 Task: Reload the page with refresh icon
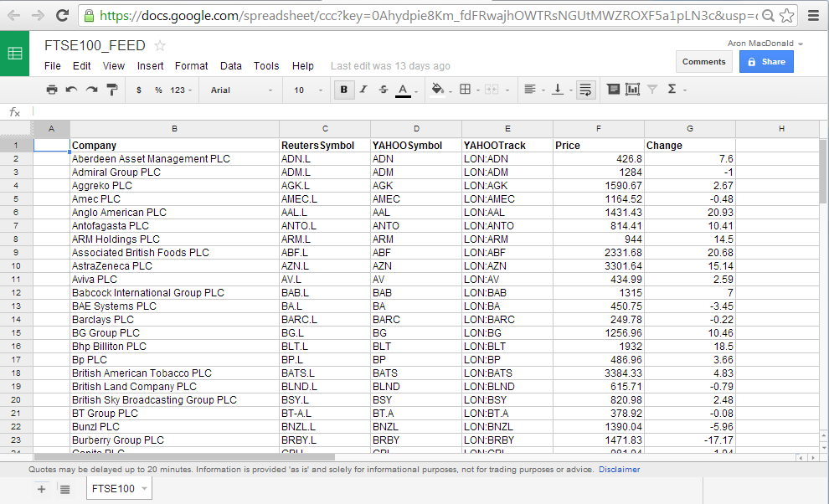coord(63,15)
